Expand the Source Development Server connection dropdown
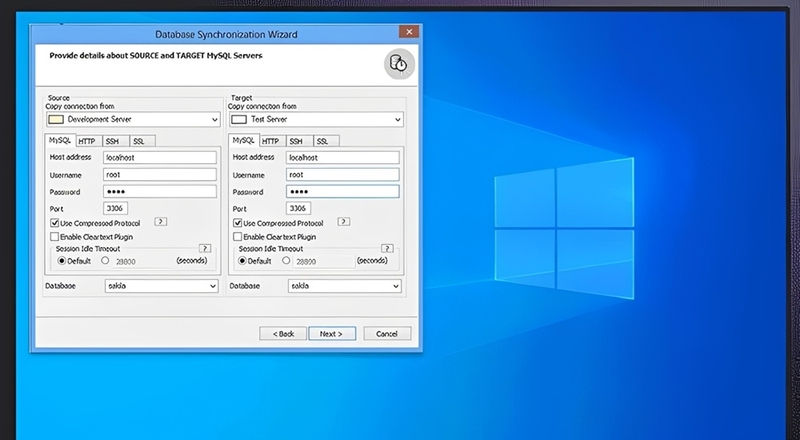This screenshot has height=440, width=800. tap(133, 119)
